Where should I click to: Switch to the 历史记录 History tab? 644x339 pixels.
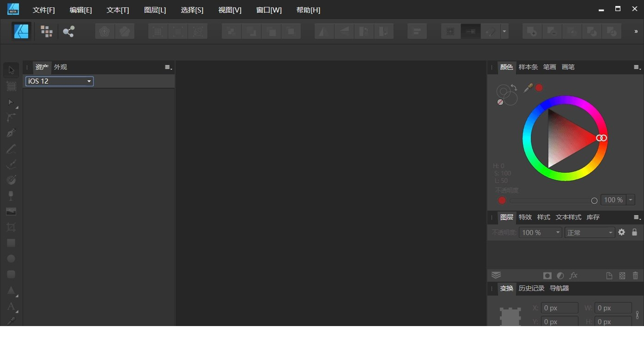click(531, 288)
